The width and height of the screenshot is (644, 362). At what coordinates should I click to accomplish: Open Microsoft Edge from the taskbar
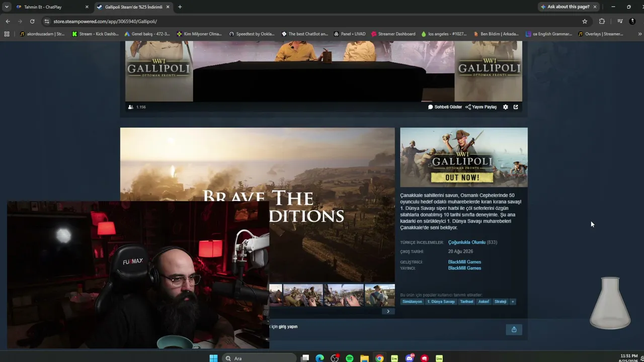point(319,358)
